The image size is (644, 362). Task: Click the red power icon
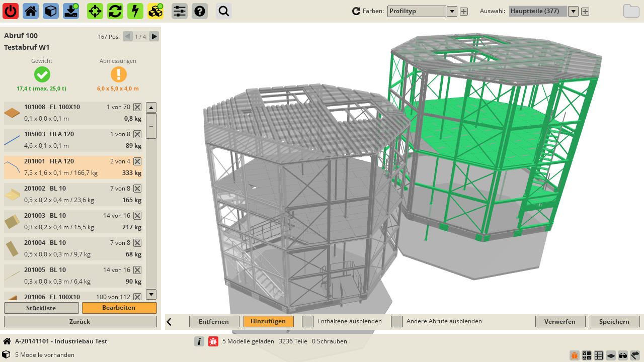click(x=11, y=11)
